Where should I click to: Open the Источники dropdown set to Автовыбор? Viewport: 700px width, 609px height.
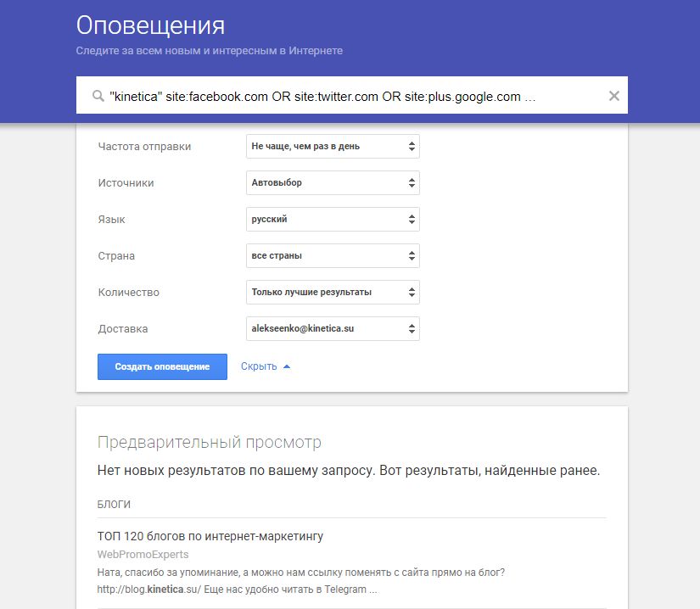(x=333, y=183)
